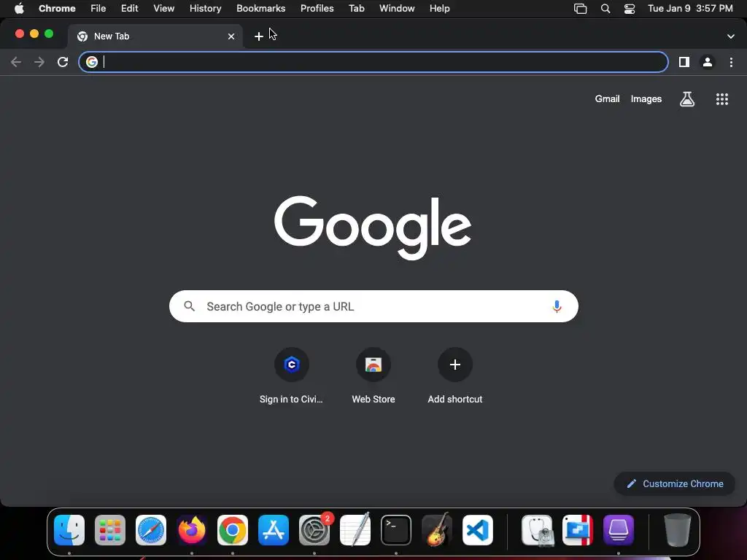Open the purple drive app in dock
Screen dimensions: 747x560
[619, 530]
